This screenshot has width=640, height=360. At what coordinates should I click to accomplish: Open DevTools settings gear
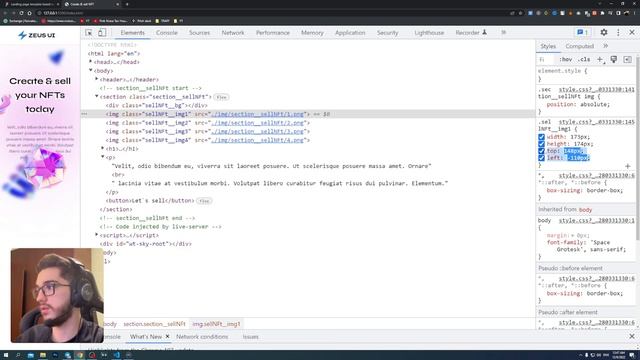coord(604,32)
